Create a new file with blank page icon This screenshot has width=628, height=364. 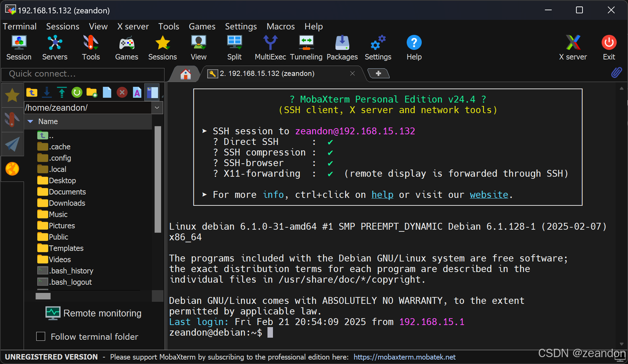(107, 92)
